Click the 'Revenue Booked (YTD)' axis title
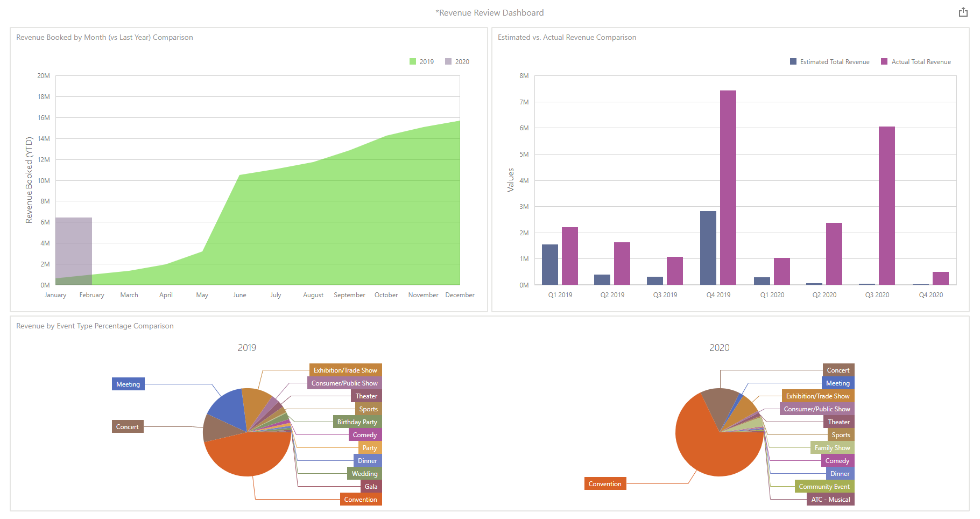The height and width of the screenshot is (519, 980). [29, 180]
